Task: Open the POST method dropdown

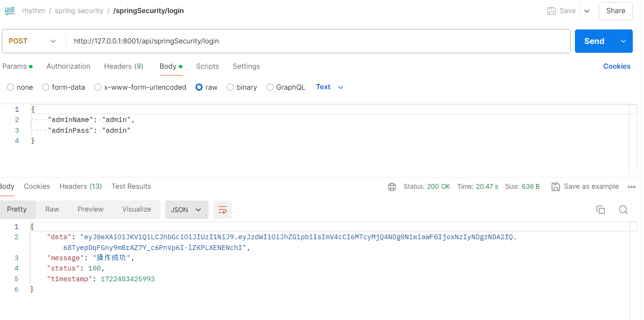Action: click(32, 41)
